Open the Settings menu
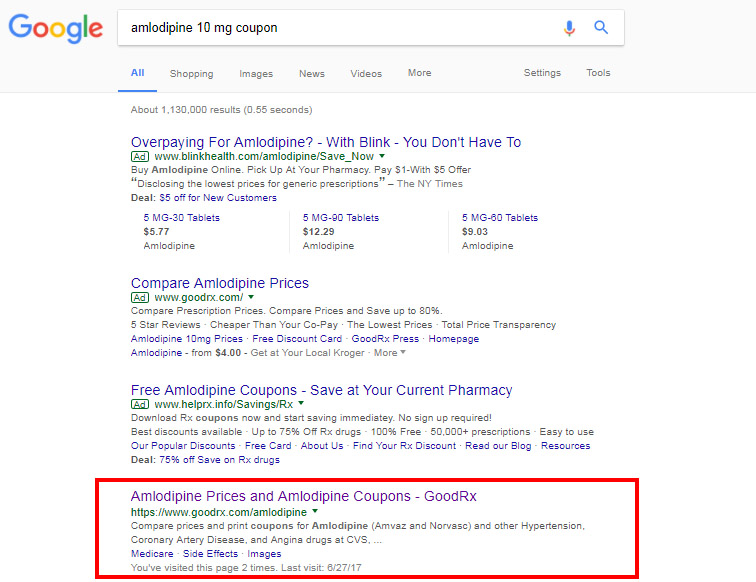Screen dimensions: 756x582 542,73
